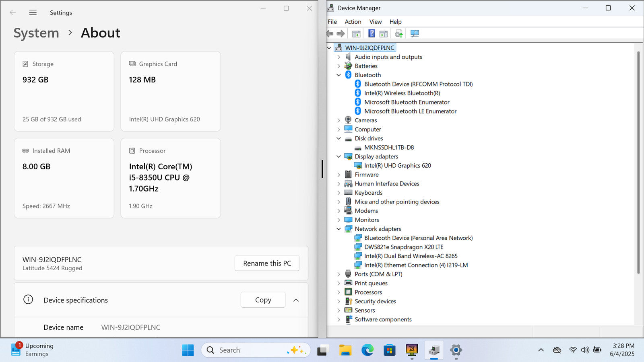The image size is (644, 362).
Task: Open Microsoft Store from the taskbar
Action: [389, 350]
